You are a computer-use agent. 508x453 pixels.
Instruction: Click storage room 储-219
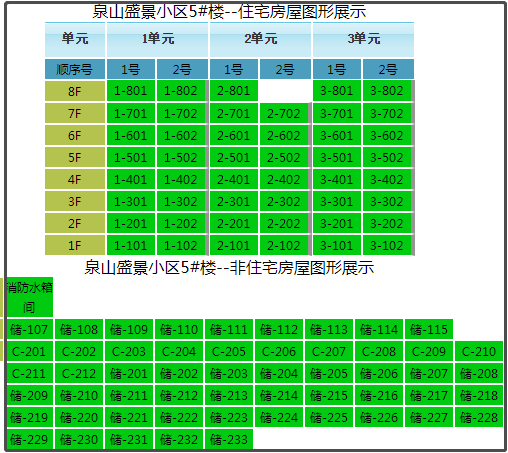(29, 417)
